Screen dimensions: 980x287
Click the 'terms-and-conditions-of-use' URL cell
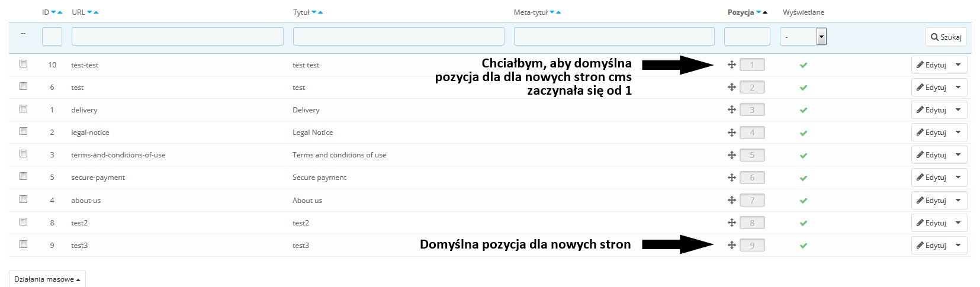click(x=118, y=155)
